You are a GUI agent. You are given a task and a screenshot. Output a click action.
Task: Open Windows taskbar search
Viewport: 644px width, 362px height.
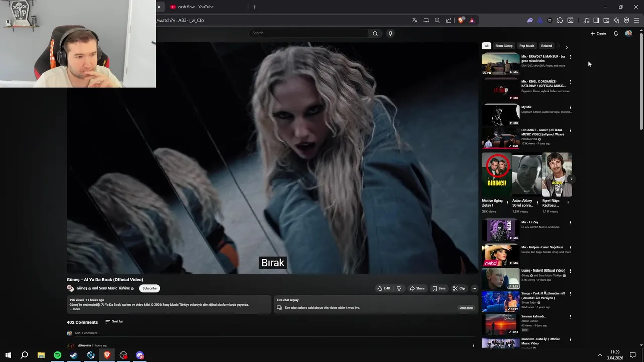[24, 355]
